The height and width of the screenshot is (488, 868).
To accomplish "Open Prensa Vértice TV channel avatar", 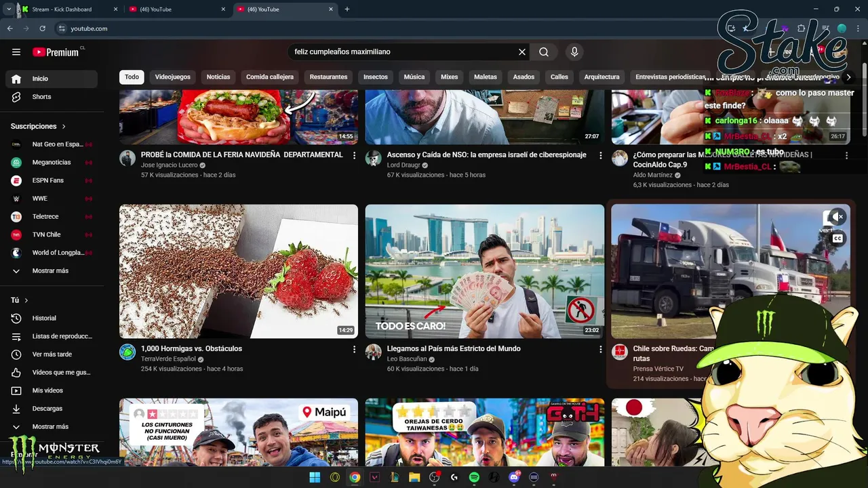I will (620, 352).
